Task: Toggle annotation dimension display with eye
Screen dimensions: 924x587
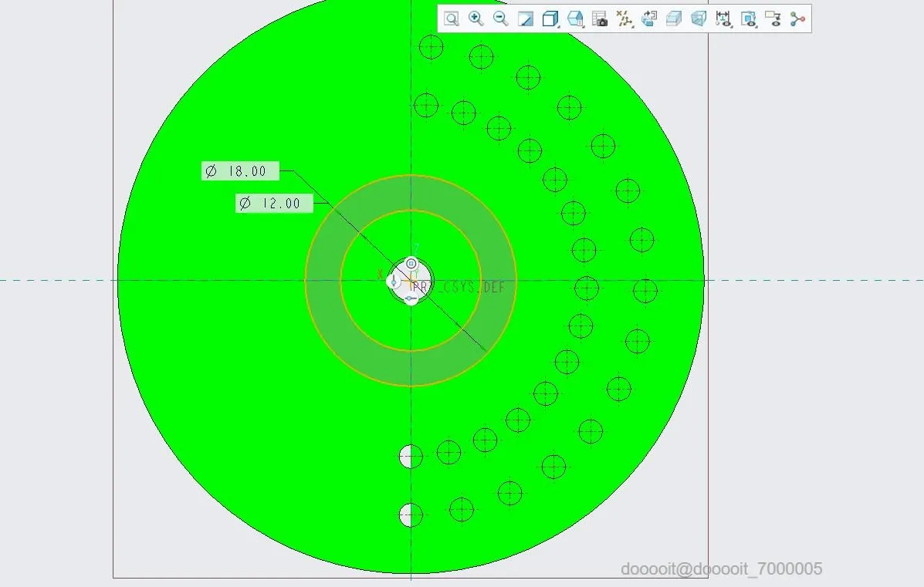Action: pyautogui.click(x=723, y=19)
